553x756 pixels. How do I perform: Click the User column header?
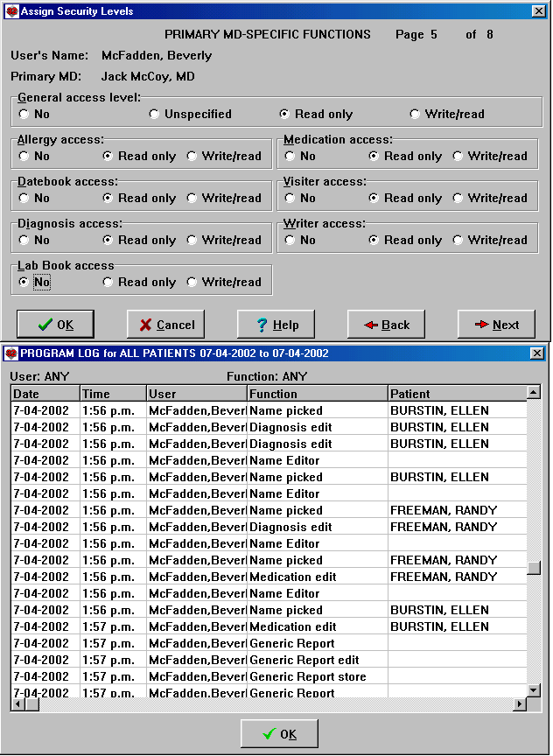[x=197, y=394]
